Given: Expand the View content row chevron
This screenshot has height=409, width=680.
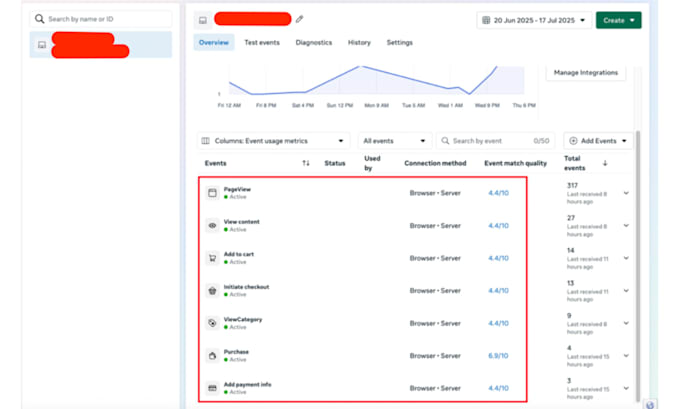Looking at the screenshot, I should [x=626, y=226].
